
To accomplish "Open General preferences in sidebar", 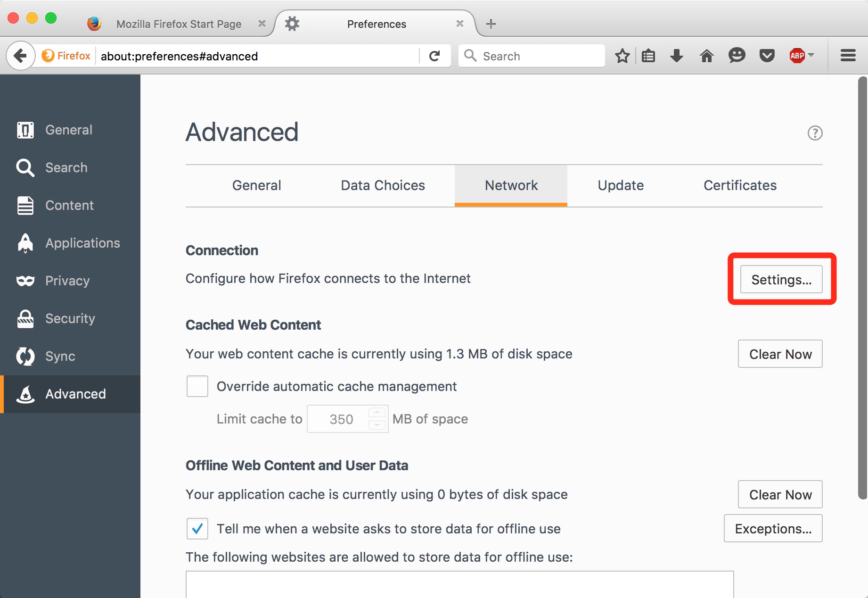I will [x=70, y=130].
